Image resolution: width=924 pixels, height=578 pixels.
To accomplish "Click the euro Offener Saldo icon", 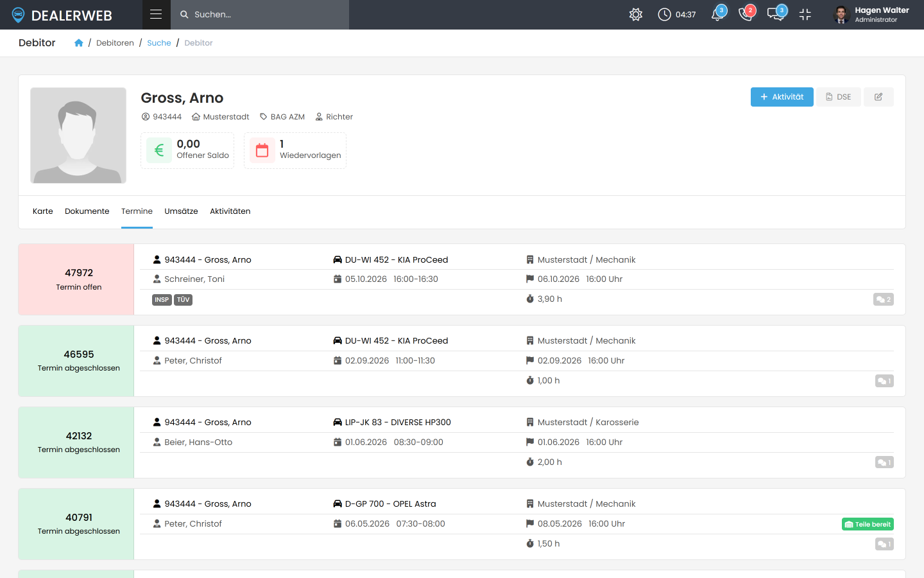I will pyautogui.click(x=159, y=150).
